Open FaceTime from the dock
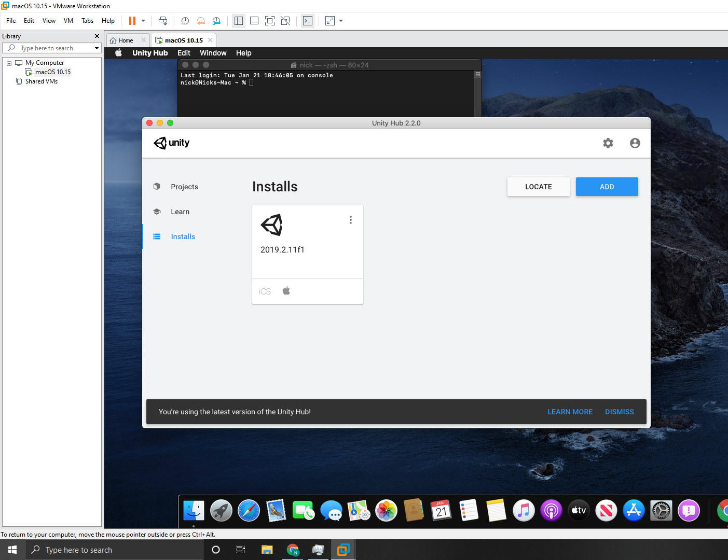The image size is (728, 560). 304,511
